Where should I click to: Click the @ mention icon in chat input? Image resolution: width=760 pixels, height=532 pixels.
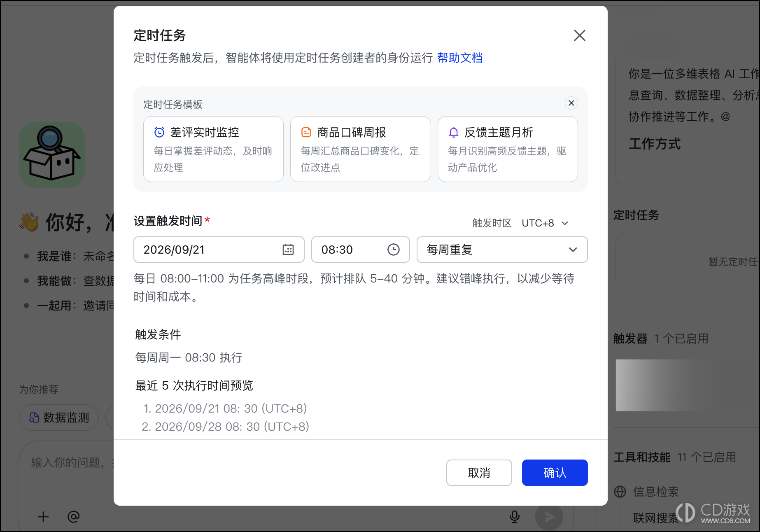[74, 517]
